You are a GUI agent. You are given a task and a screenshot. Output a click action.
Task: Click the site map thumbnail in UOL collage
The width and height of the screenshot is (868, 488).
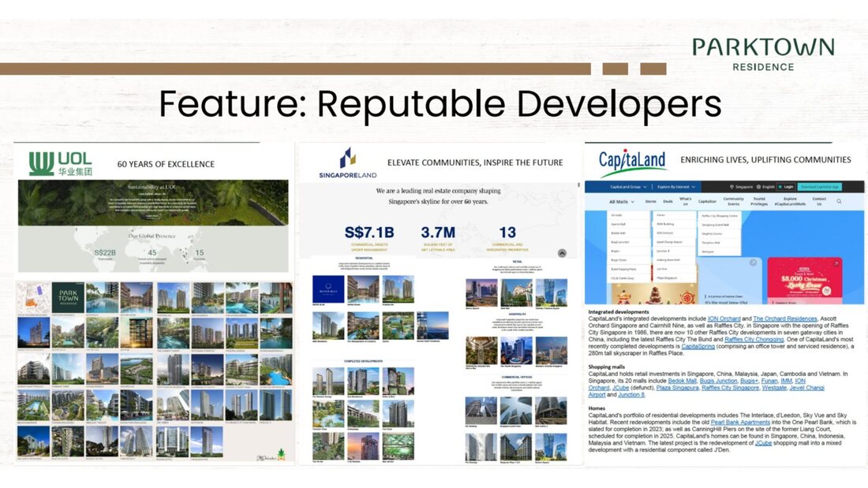[33, 297]
